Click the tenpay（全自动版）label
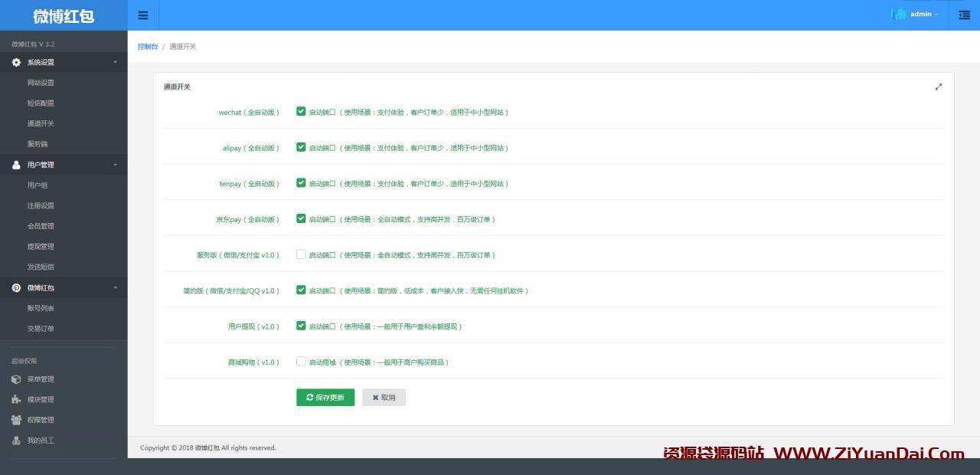 click(250, 184)
